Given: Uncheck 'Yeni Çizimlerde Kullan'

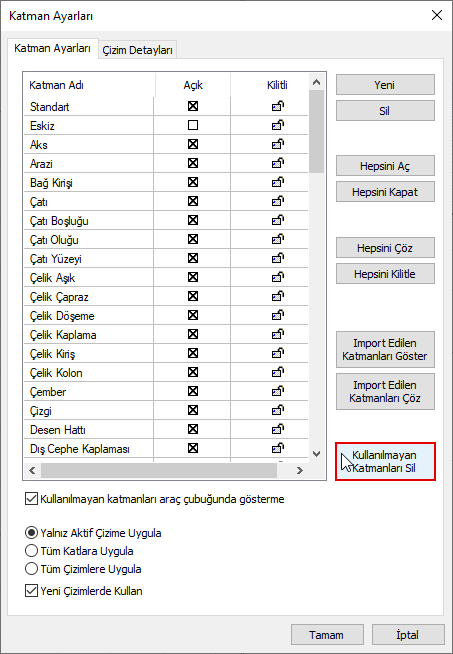Looking at the screenshot, I should (x=31, y=591).
